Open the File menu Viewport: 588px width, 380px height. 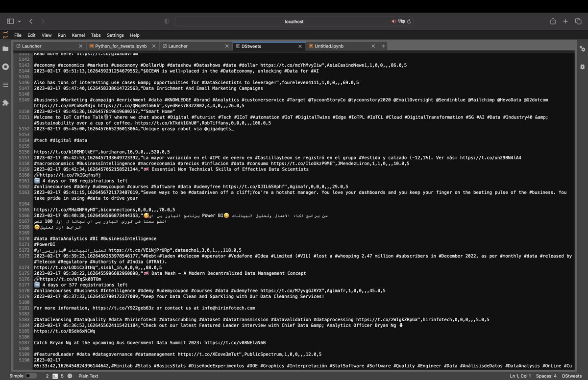18,35
